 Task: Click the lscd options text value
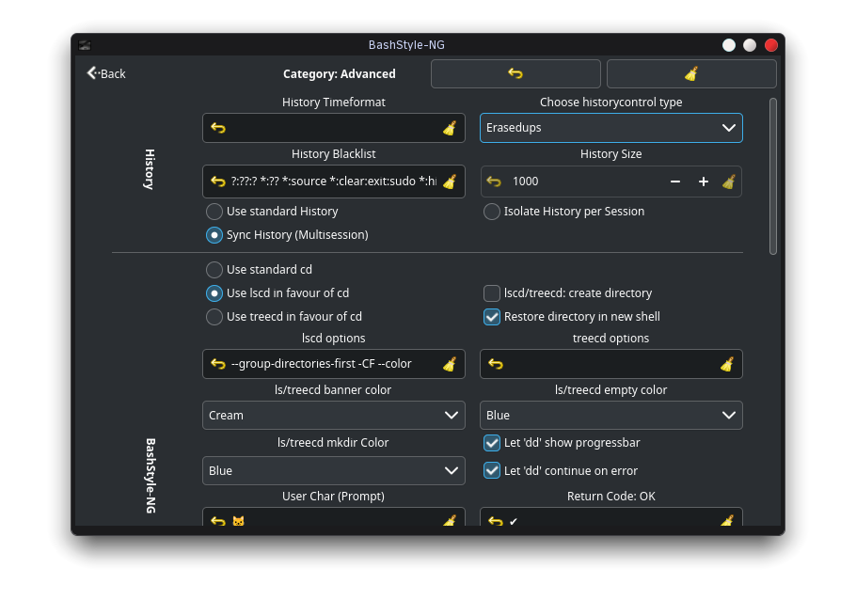321,363
